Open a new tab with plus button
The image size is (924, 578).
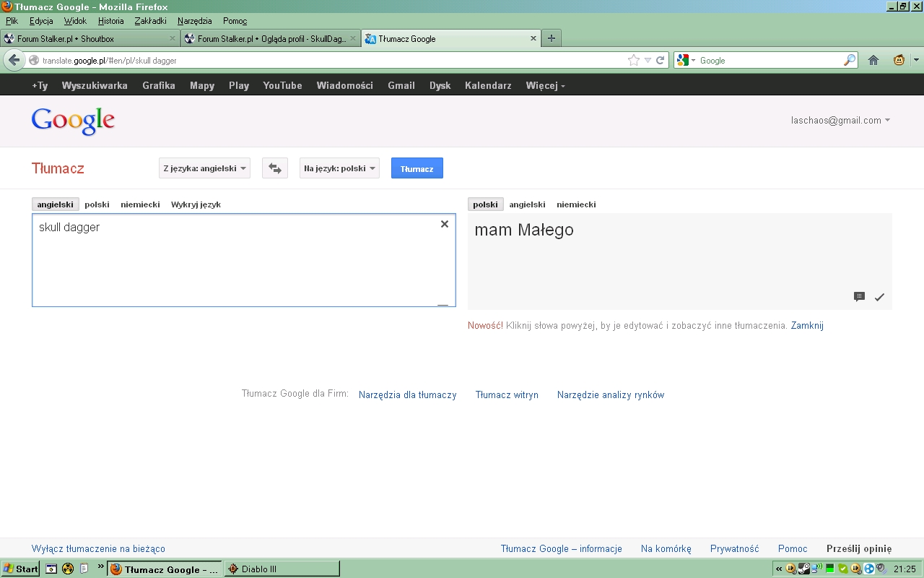point(552,38)
